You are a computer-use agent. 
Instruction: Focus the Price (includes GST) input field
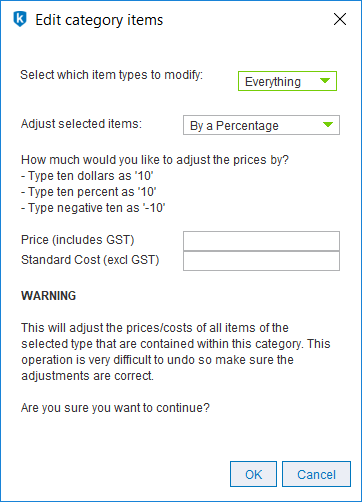261,241
